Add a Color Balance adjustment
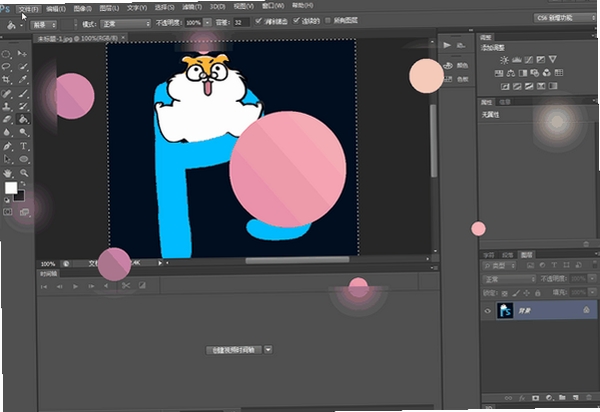 [x=510, y=73]
